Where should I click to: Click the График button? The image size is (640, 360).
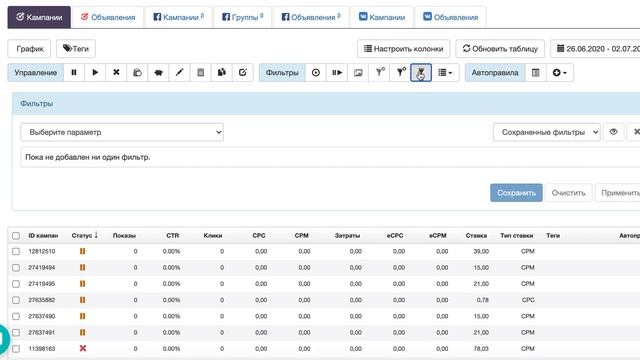click(x=29, y=49)
